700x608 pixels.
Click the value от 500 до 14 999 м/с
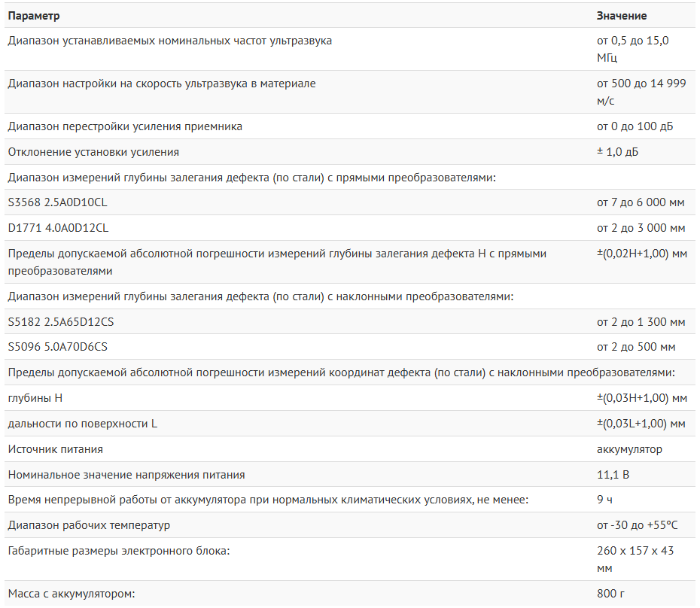point(641,92)
